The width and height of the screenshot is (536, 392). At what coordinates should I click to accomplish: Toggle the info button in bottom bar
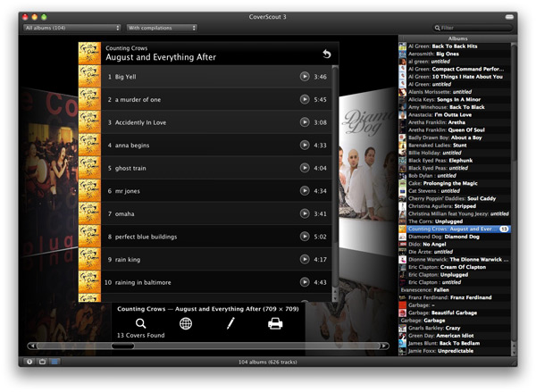[x=29, y=362]
